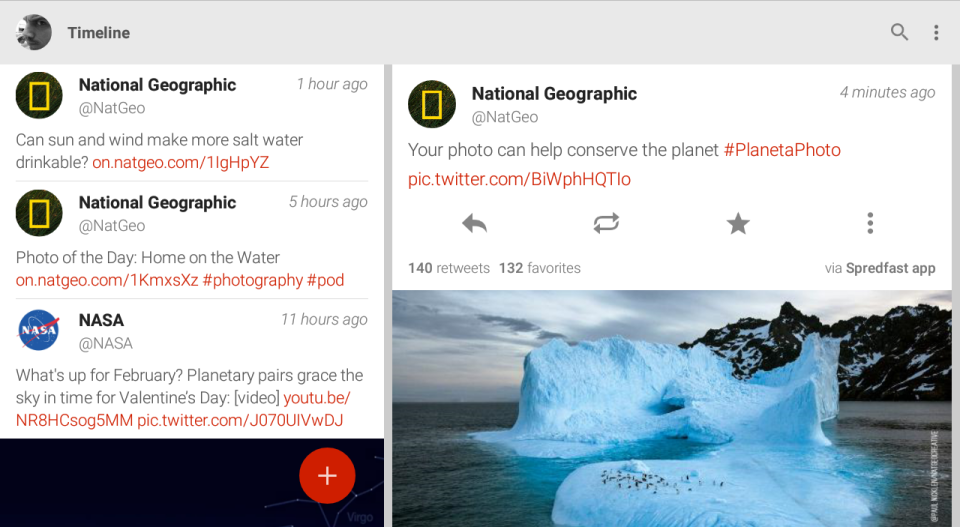960x527 pixels.
Task: Select the #photography hashtag
Action: click(252, 280)
